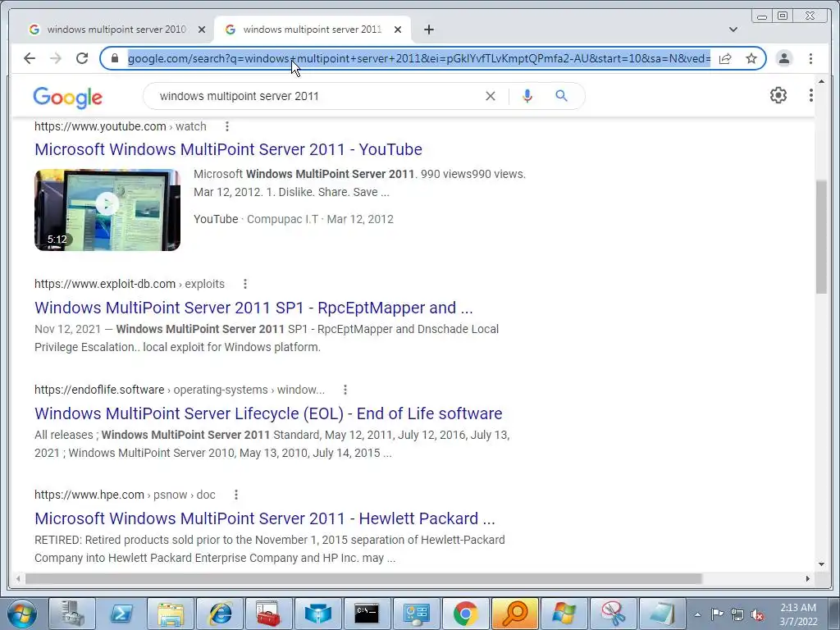Select the 'windows multipoint server 2011' tab
This screenshot has height=630, width=840.
pyautogui.click(x=313, y=30)
